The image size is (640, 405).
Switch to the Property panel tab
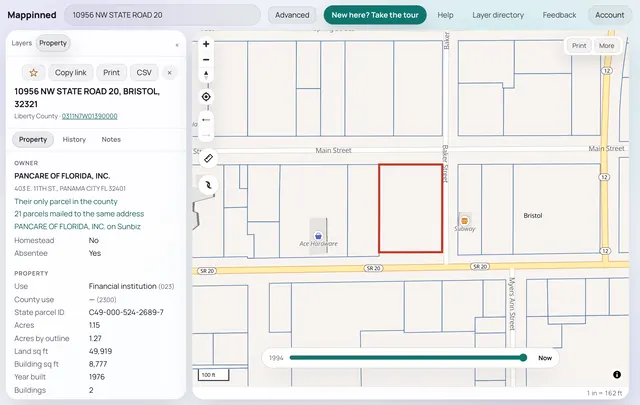coord(53,43)
